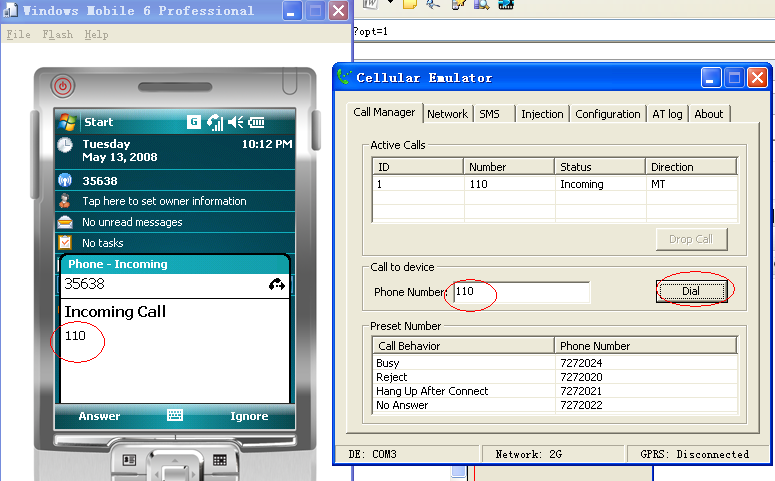Click the Number column header
Viewport: 775px width, 481px height.
pyautogui.click(x=509, y=167)
